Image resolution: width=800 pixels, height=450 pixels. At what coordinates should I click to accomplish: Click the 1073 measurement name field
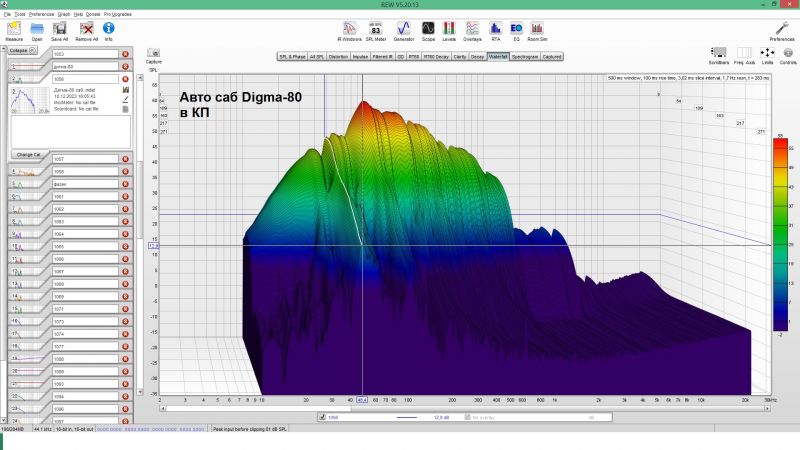click(x=85, y=322)
